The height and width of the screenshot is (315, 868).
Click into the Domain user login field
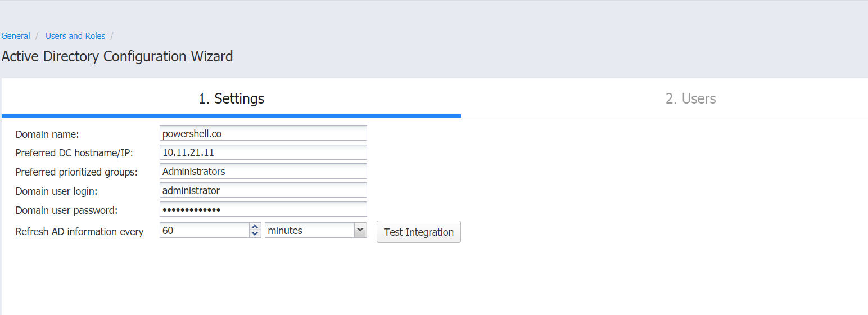tap(263, 190)
